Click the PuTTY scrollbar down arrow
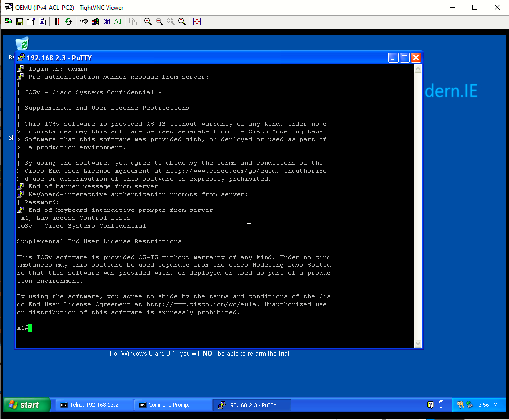Screen dimensions: 509x420 click(x=418, y=344)
